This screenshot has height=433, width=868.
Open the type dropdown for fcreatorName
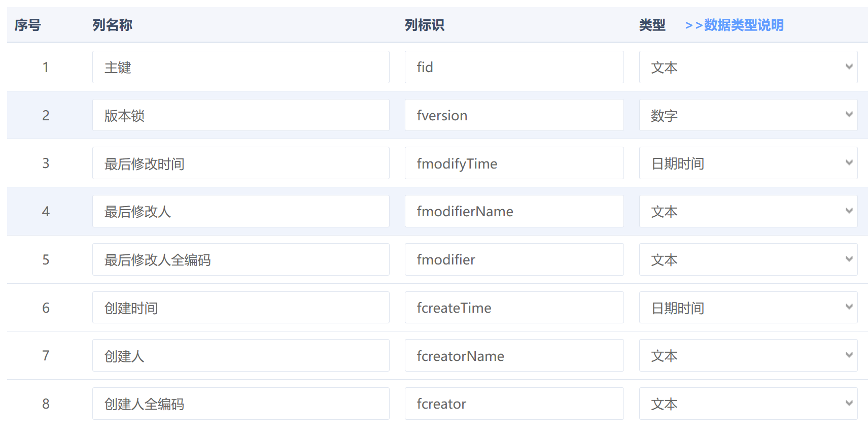[748, 355]
